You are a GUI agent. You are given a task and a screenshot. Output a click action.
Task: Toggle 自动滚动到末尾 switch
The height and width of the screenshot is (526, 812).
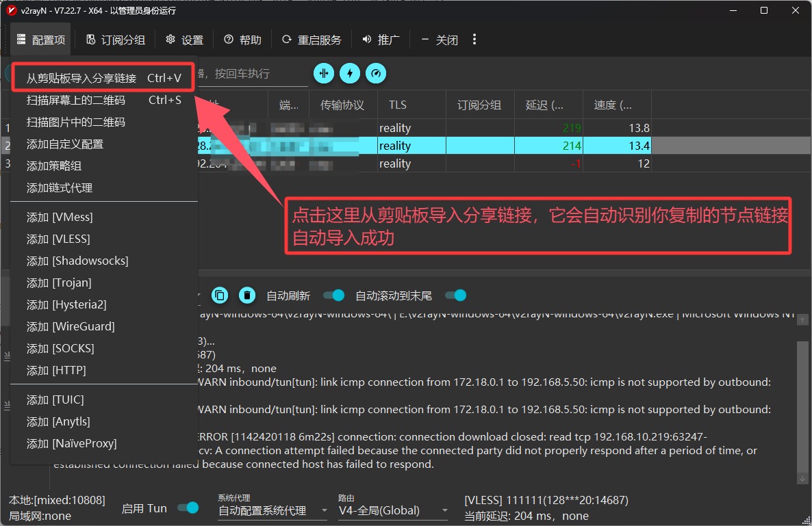pyautogui.click(x=456, y=295)
